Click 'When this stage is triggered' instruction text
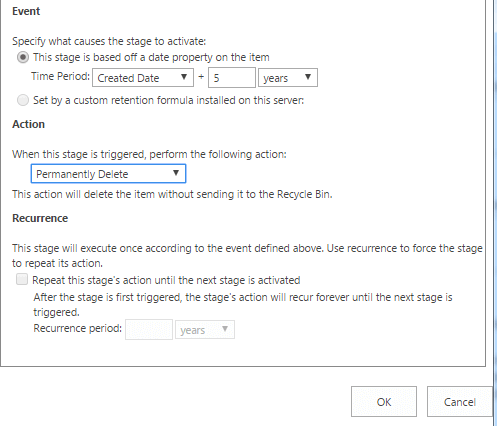Image resolution: width=497 pixels, height=426 pixels. (x=149, y=154)
